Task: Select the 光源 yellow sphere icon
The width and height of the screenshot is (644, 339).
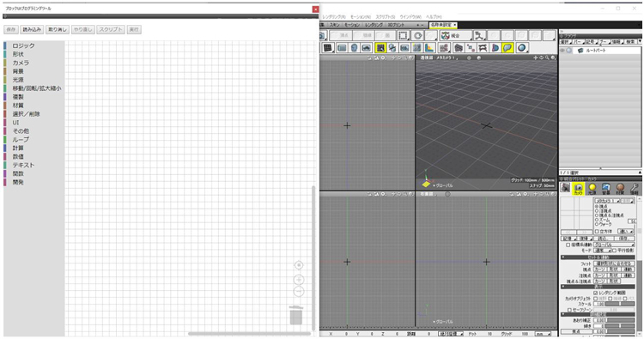Action: click(x=592, y=188)
